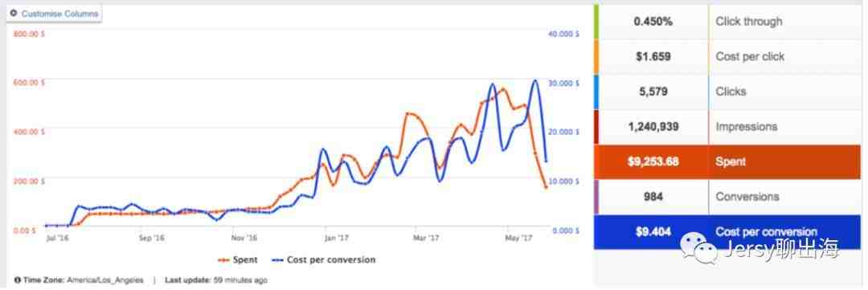
Task: Select the highlighted Spent metric row
Action: 727,161
